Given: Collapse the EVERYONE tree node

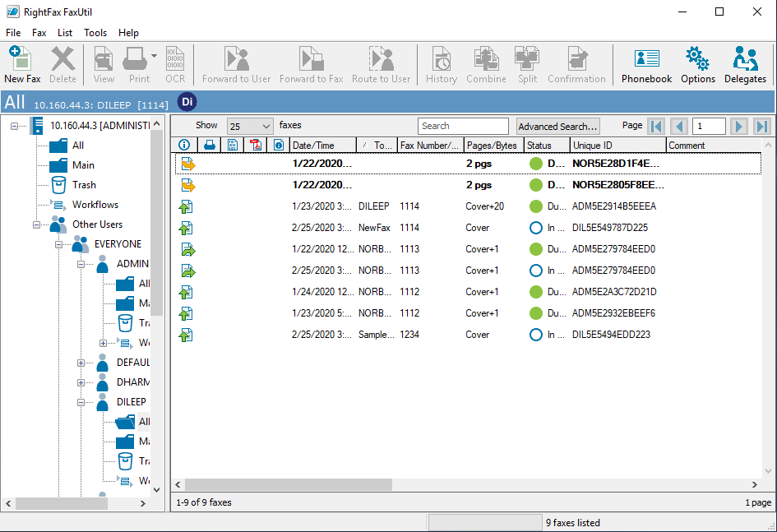Looking at the screenshot, I should click(59, 244).
